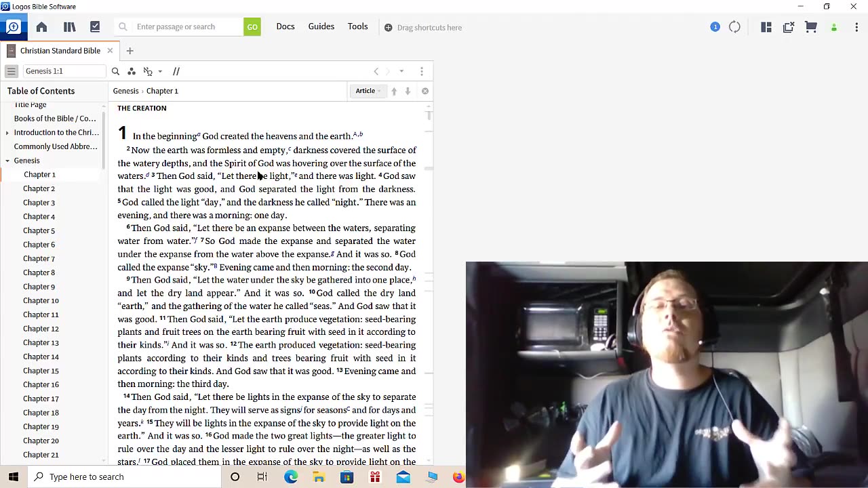Open Cortana circle on taskbar

(x=235, y=477)
